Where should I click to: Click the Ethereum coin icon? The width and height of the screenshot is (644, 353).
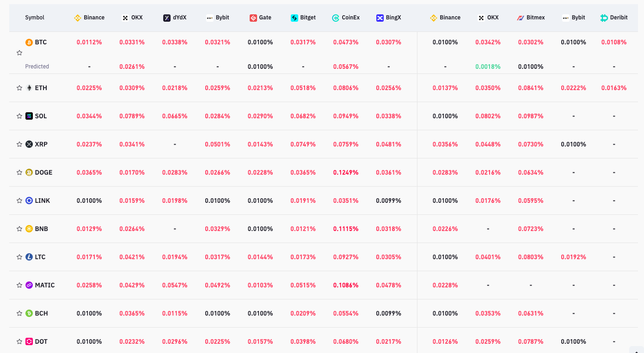[29, 88]
